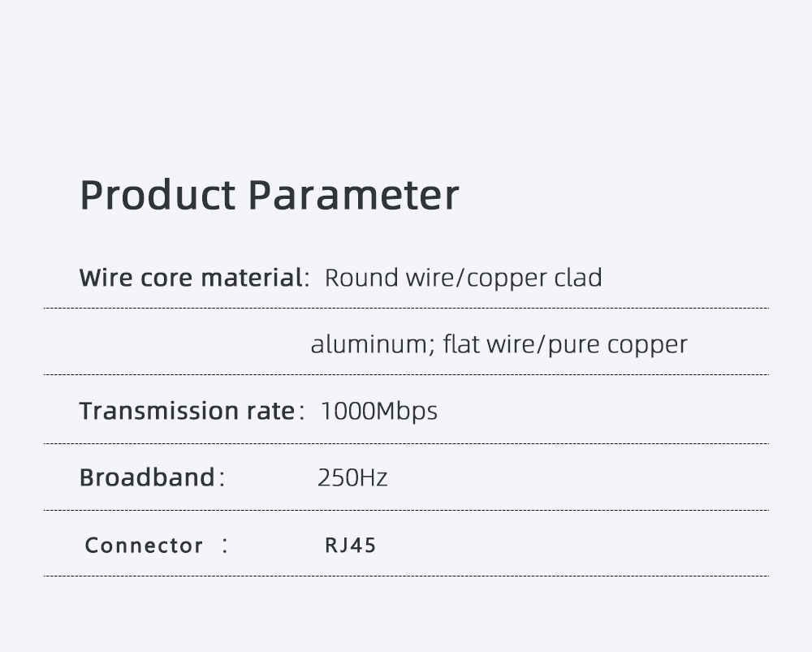Click the dotted line below the "aluminum" row
Screen dimensions: 812x652
(406, 375)
